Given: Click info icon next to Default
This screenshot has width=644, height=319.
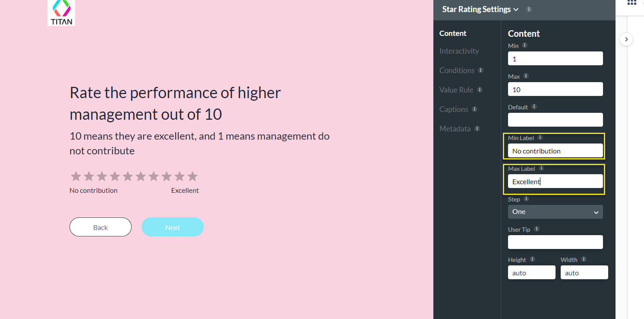Looking at the screenshot, I should (x=534, y=106).
